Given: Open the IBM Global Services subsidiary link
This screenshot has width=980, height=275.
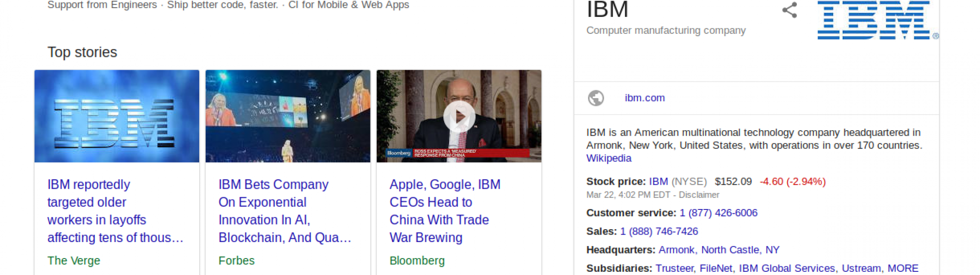Looking at the screenshot, I should click(x=787, y=268).
